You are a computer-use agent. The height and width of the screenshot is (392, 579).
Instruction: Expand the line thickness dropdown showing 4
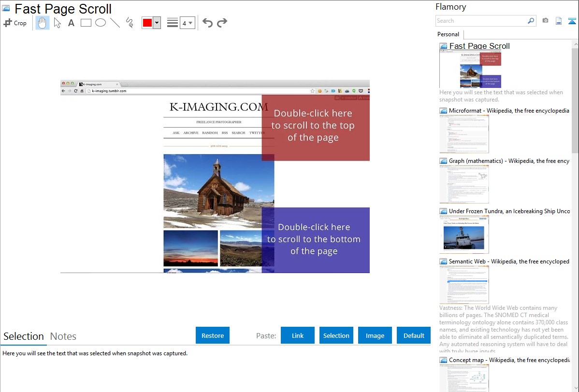[187, 23]
